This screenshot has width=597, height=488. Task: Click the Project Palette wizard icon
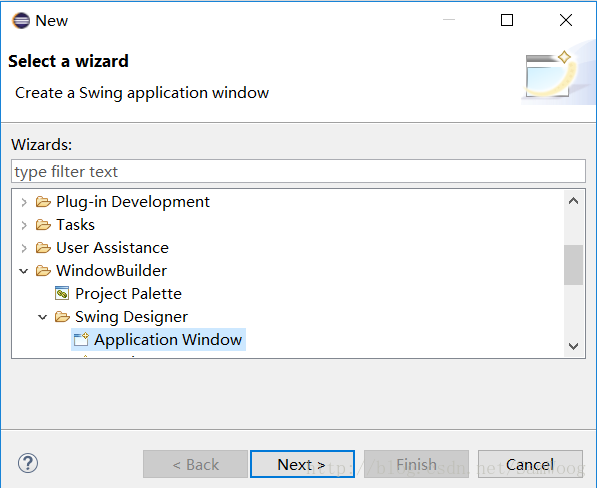click(x=62, y=293)
